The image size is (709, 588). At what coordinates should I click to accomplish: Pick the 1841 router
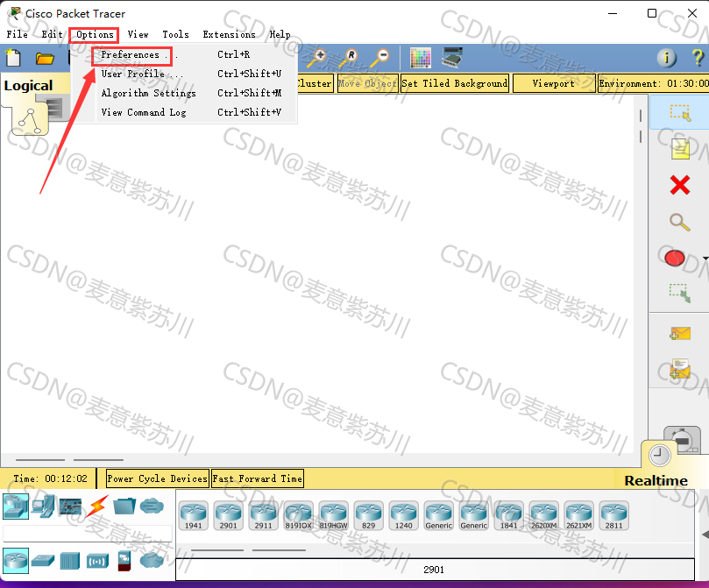point(508,515)
